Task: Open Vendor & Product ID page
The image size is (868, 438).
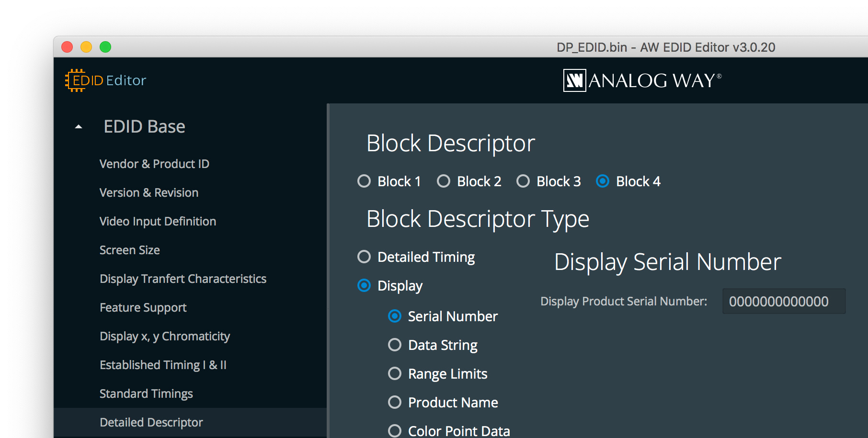Action: click(154, 164)
